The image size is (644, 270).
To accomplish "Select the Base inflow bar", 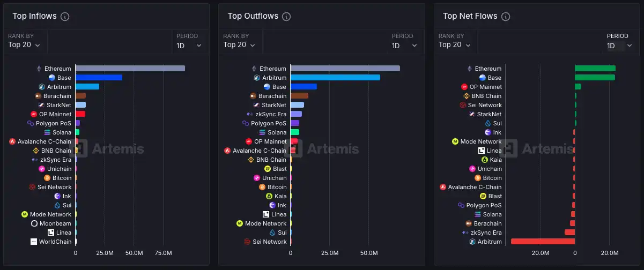I will (x=99, y=78).
